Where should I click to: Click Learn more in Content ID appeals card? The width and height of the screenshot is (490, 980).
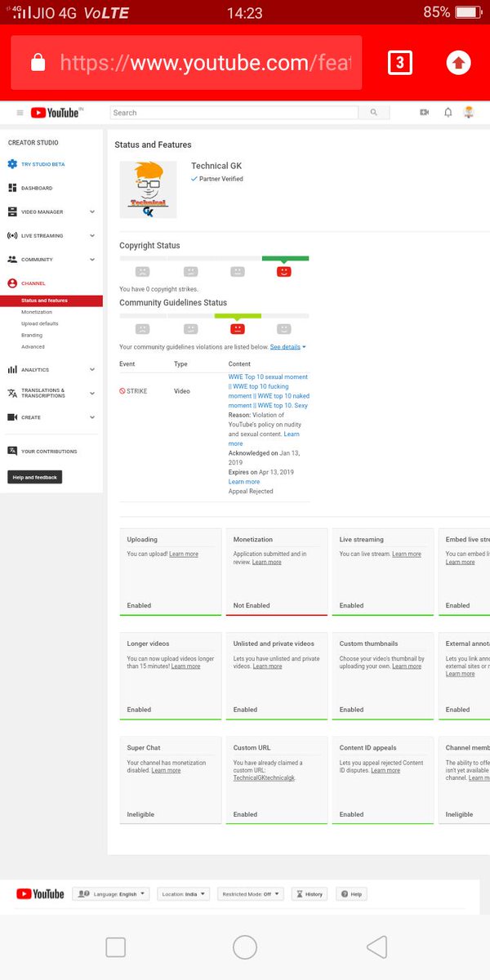coord(385,770)
